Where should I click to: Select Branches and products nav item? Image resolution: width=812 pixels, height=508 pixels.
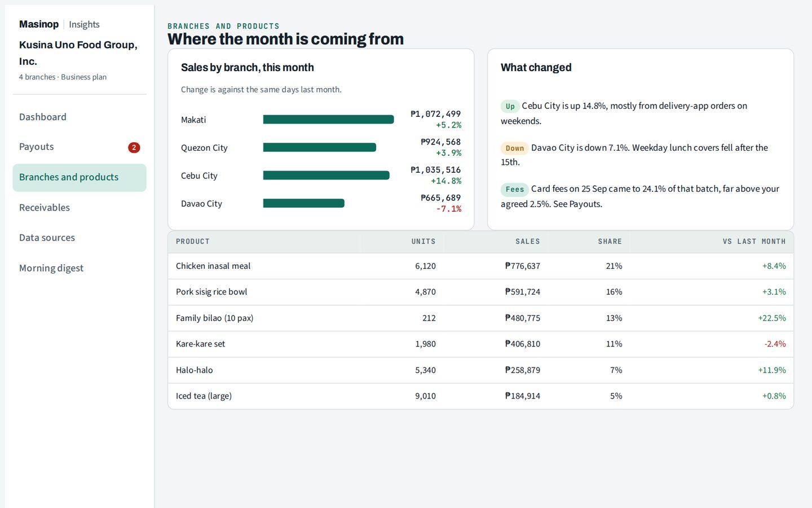(80, 177)
